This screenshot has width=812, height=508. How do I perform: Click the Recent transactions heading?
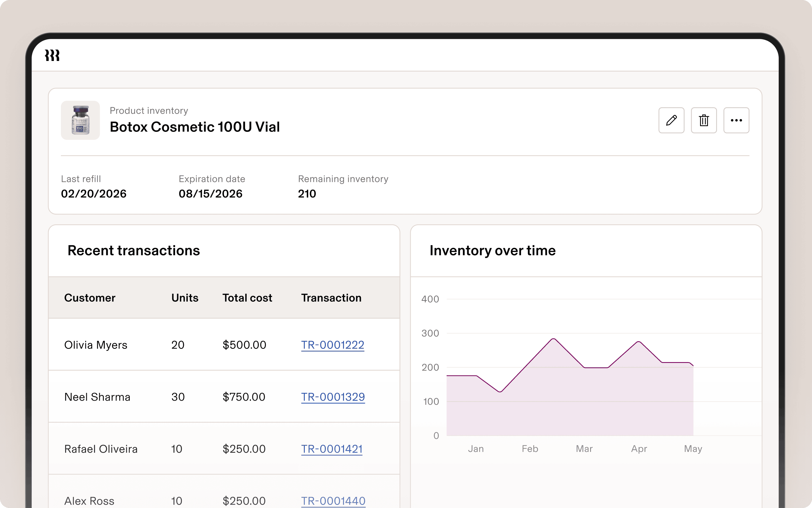point(134,251)
